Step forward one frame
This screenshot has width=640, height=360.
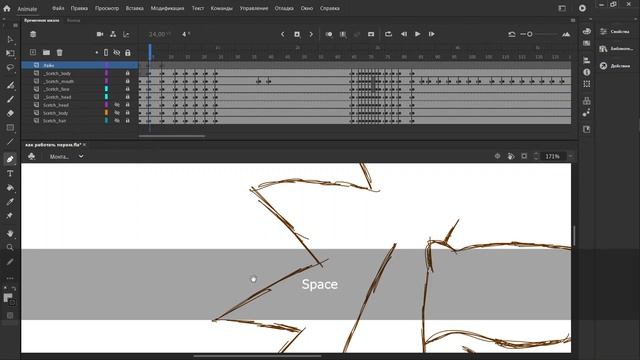(431, 34)
